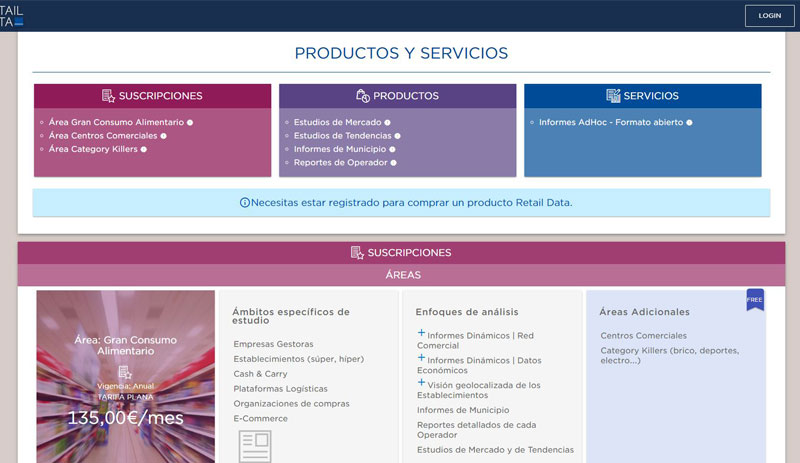Screen dimensions: 800x463
Task: Click dot beside Área Category Killers
Action: (144, 149)
